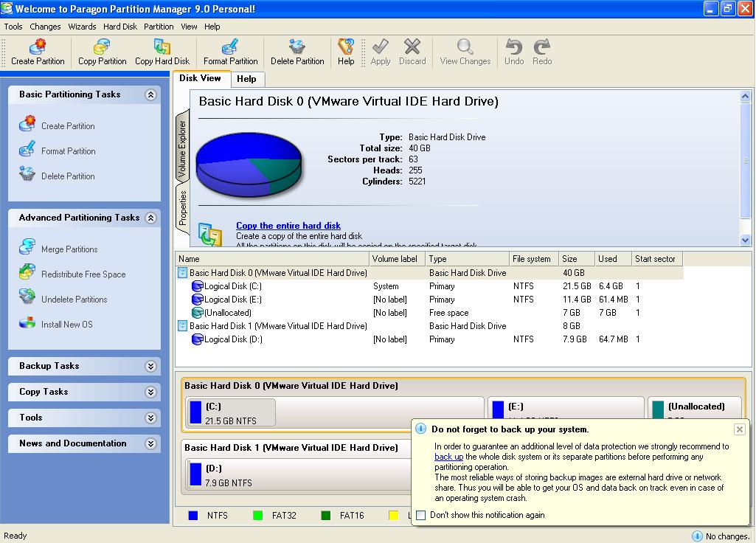Follow the back up link in notification

(449, 457)
